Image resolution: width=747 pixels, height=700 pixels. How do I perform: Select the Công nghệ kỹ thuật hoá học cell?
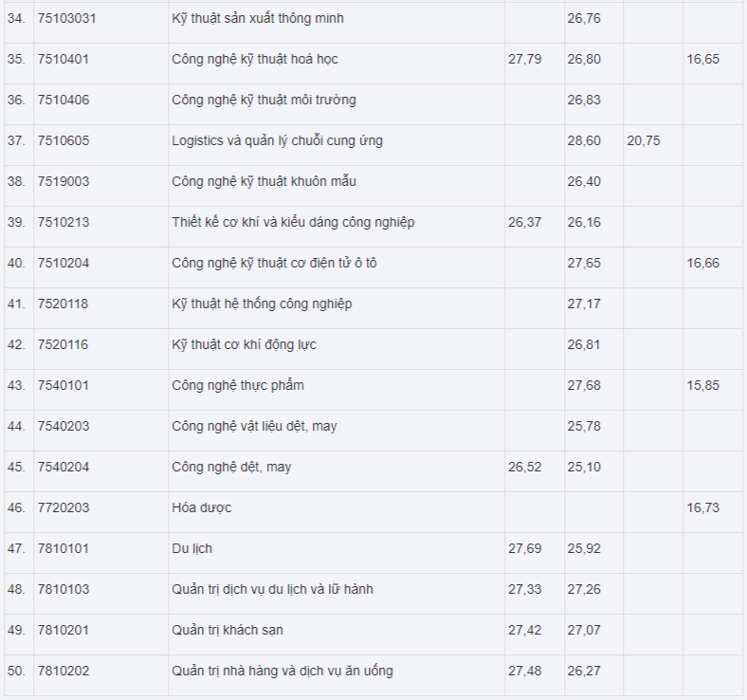click(x=255, y=59)
